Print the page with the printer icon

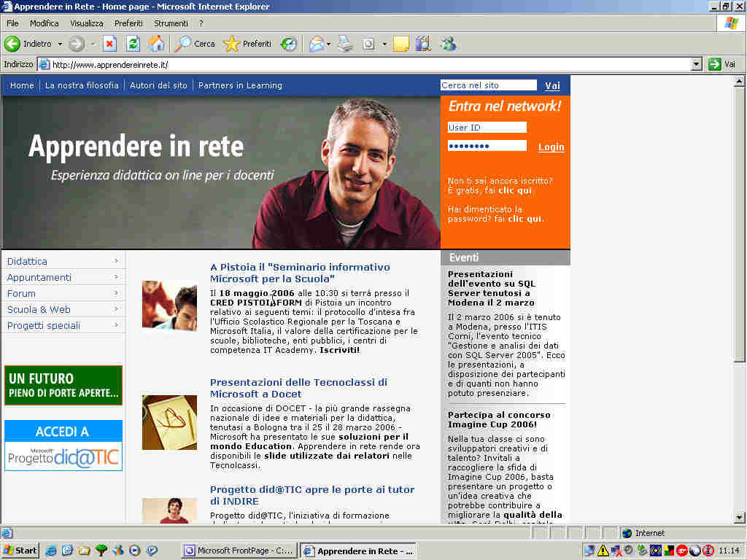coord(345,44)
